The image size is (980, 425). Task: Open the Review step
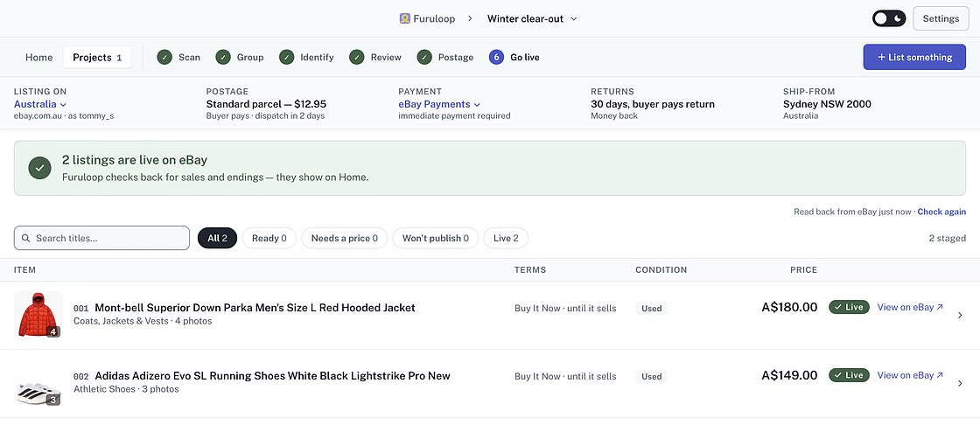click(x=375, y=58)
